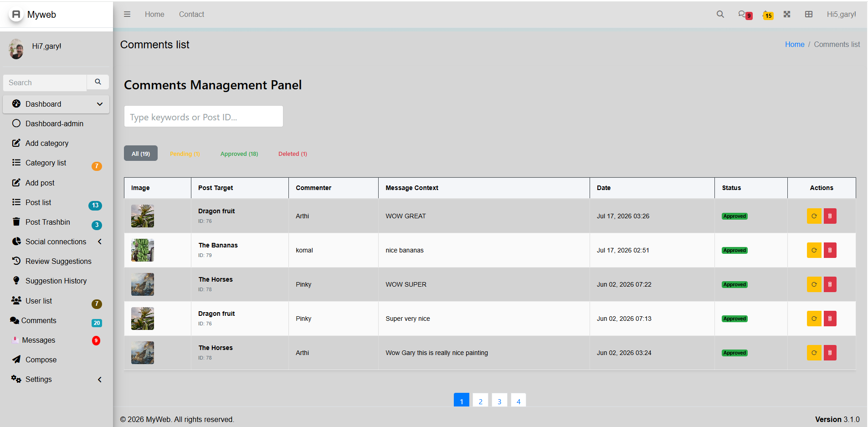Go to pagination page 3

pos(499,401)
